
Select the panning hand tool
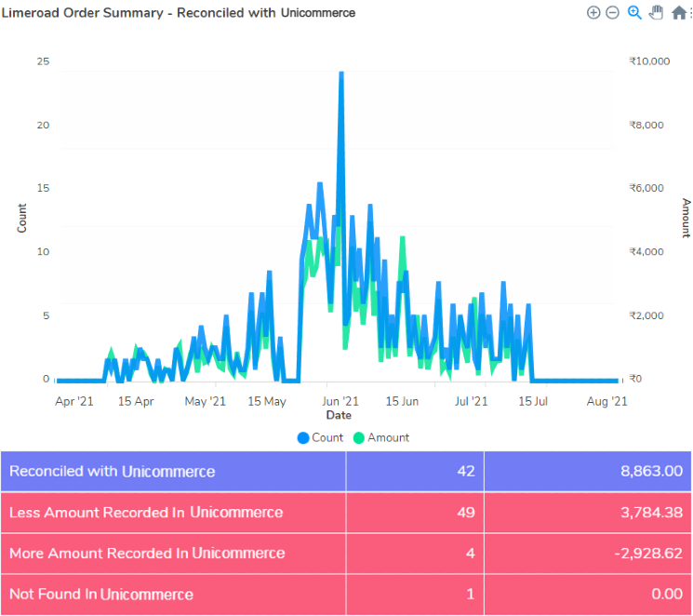(x=657, y=13)
